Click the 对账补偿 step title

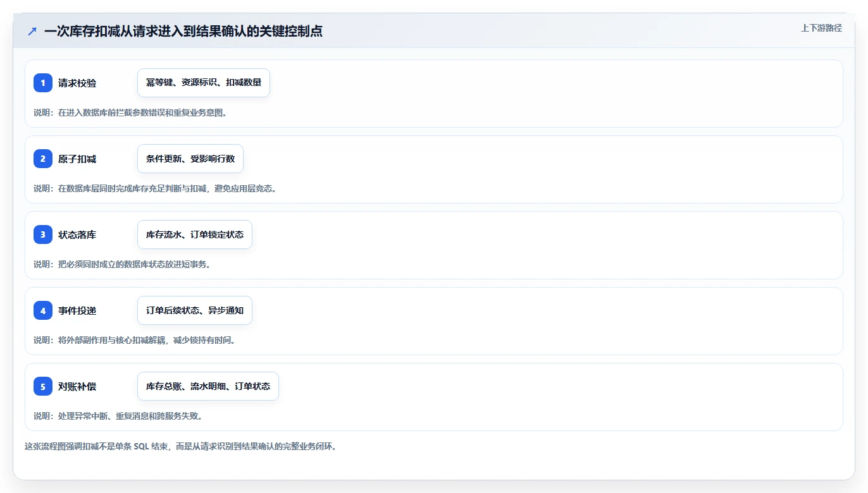click(x=77, y=386)
